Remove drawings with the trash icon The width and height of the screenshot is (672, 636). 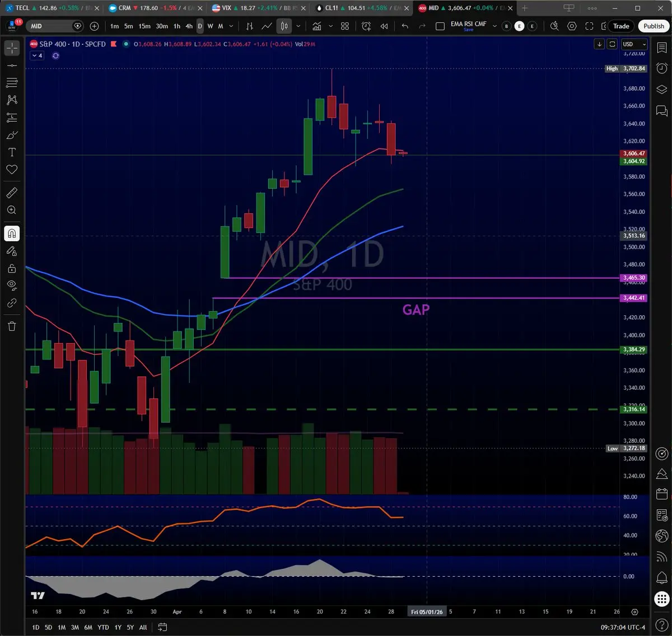[x=12, y=326]
